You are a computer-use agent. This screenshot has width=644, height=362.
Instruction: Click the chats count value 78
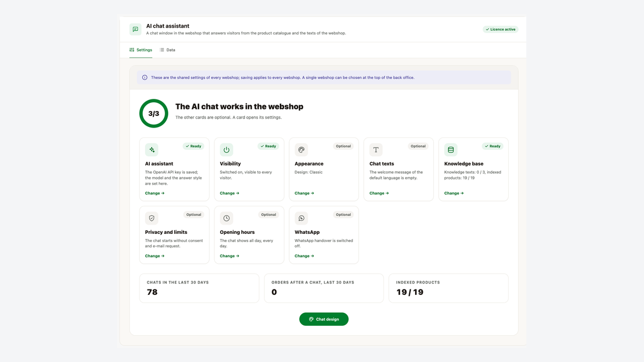pyautogui.click(x=152, y=292)
